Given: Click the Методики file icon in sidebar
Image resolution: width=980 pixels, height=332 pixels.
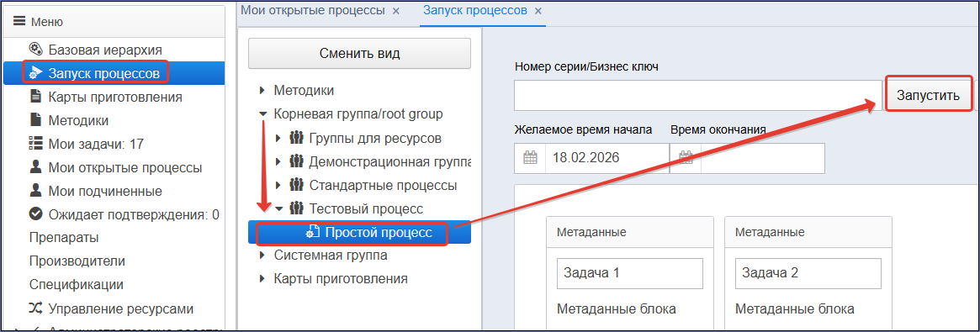Looking at the screenshot, I should [x=36, y=120].
